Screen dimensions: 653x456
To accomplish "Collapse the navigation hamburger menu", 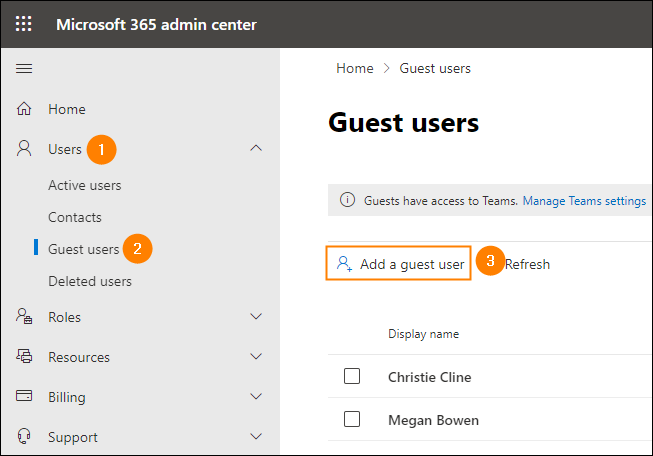I will coord(24,68).
